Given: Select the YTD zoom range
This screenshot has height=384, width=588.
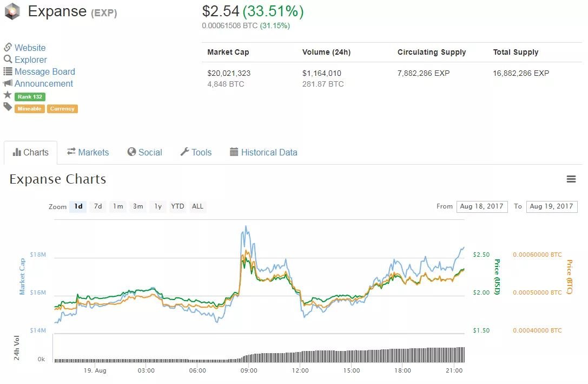Looking at the screenshot, I should 177,206.
